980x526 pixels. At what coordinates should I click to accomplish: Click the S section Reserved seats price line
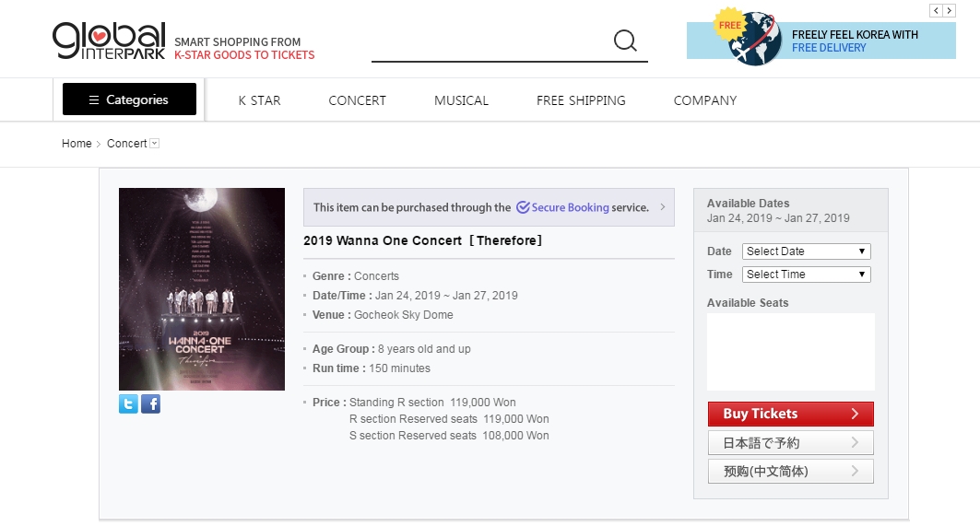[449, 436]
